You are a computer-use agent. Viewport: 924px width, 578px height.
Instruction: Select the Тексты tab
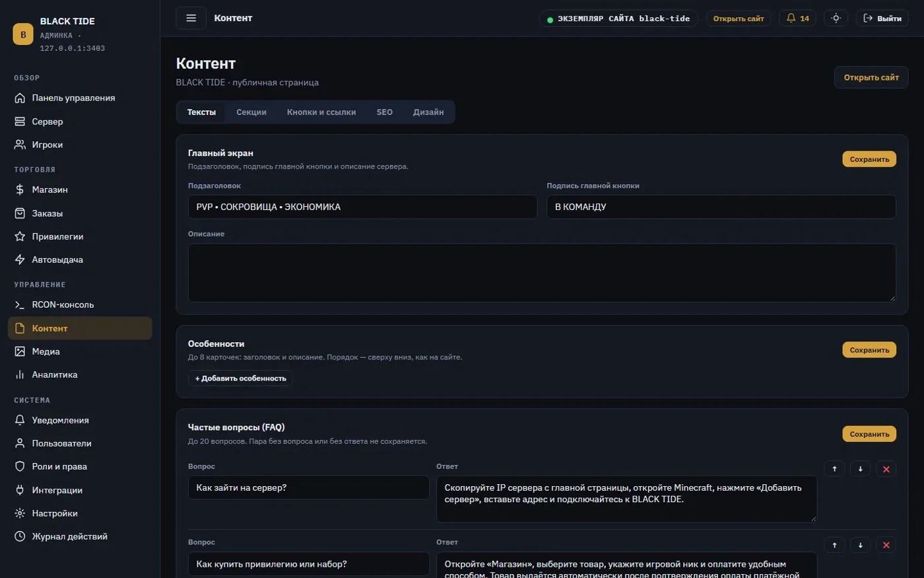pos(201,112)
